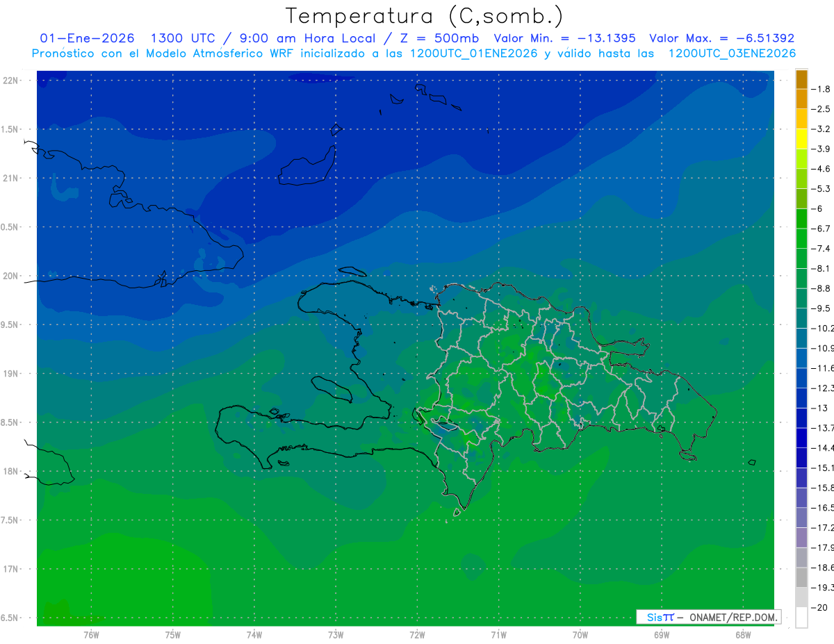Click the date '01-Ene-2026'
This screenshot has width=834, height=644.
pyautogui.click(x=88, y=38)
